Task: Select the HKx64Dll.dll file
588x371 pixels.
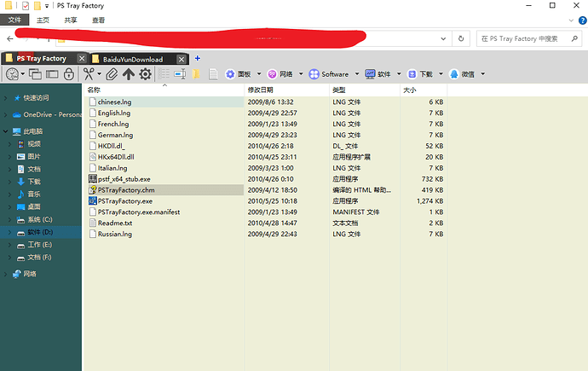Action: 116,157
